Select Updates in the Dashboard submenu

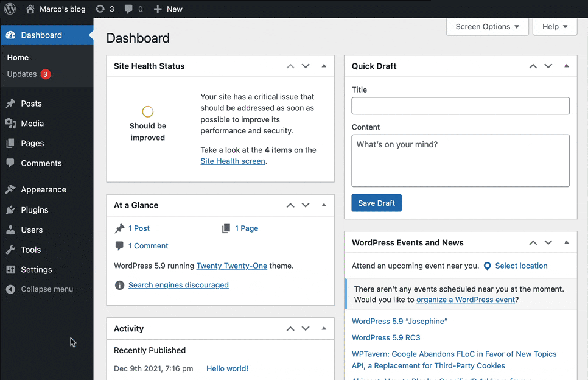22,74
